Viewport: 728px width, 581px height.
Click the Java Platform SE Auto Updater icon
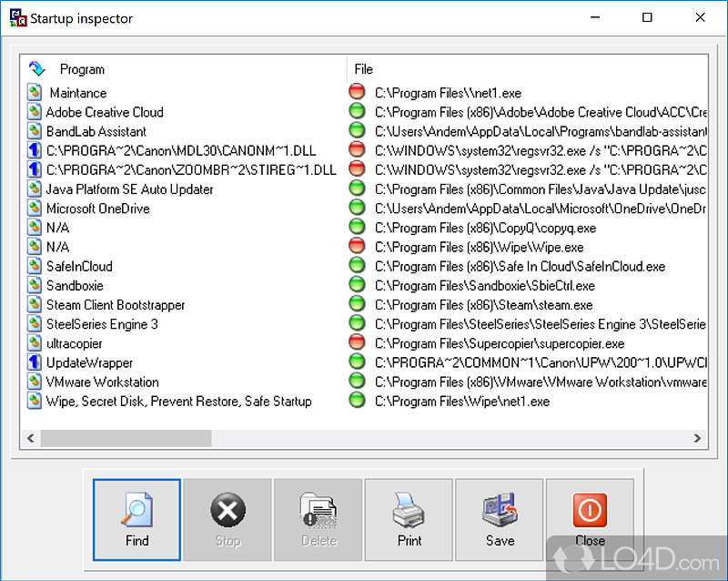point(34,189)
